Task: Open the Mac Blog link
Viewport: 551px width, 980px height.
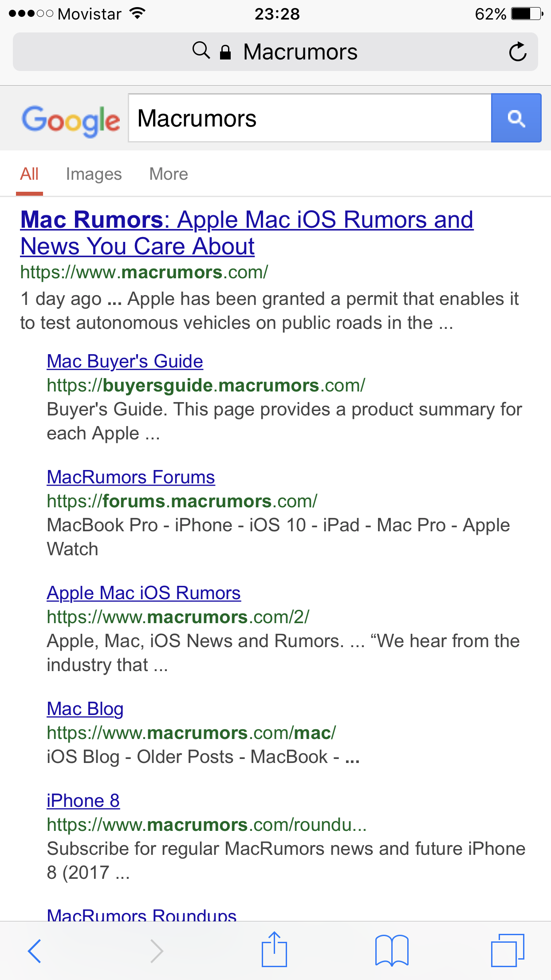Action: (x=85, y=709)
